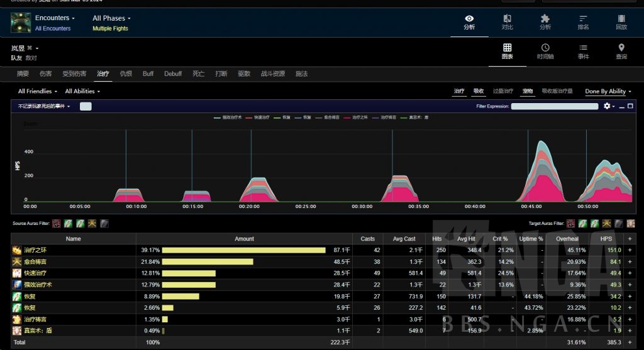Open the 受到伤害 damage taken tab
Image resolution: width=644 pixels, height=350 pixels.
pyautogui.click(x=74, y=74)
